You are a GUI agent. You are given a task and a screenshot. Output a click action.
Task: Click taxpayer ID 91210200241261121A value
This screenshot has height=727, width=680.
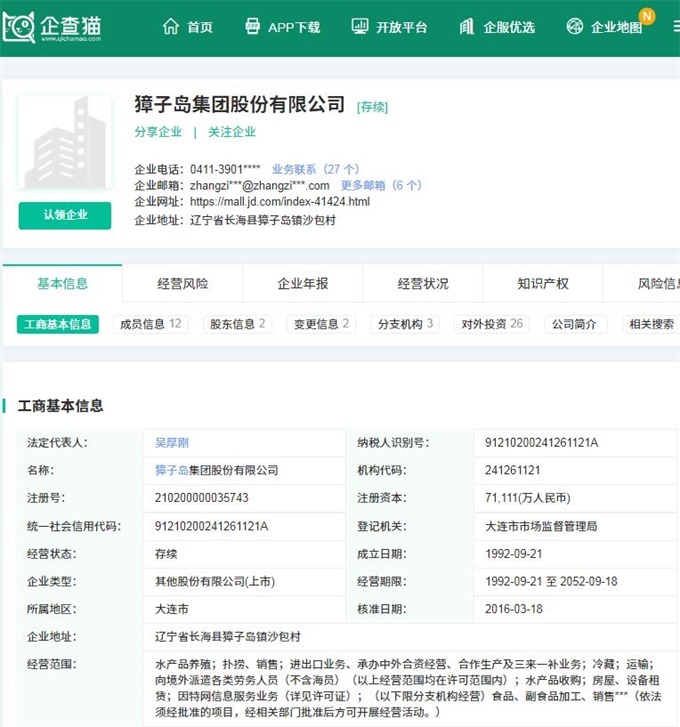click(541, 443)
